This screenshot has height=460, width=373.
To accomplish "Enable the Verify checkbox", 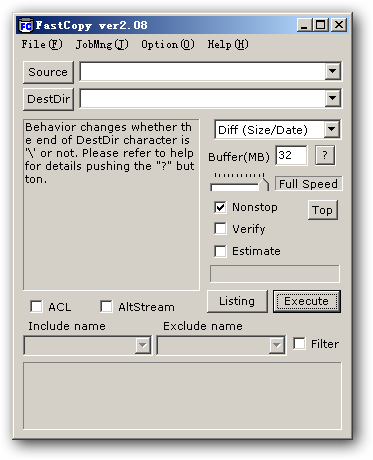I will click(220, 229).
